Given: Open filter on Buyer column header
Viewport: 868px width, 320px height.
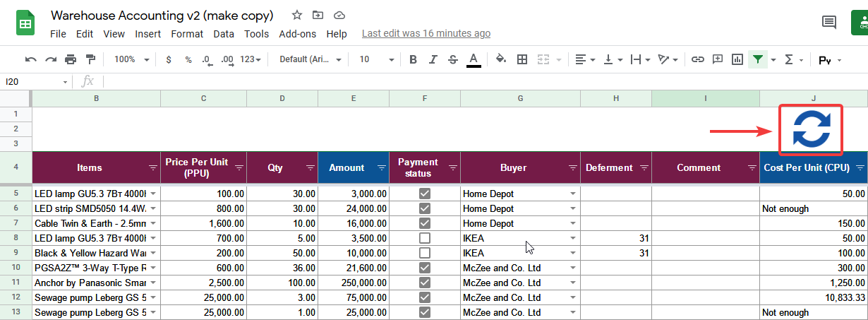Looking at the screenshot, I should tap(572, 168).
